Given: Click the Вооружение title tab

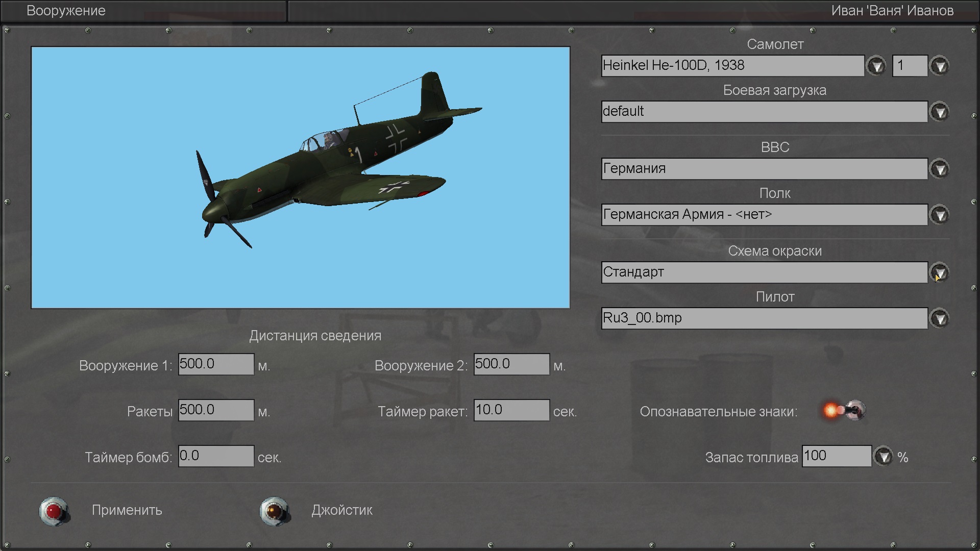Looking at the screenshot, I should [x=66, y=11].
